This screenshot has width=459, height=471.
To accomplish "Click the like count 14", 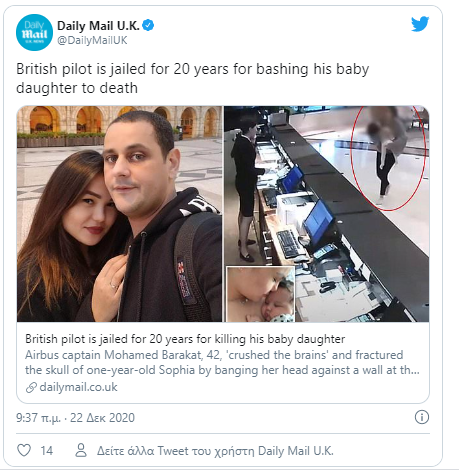I will click(47, 451).
